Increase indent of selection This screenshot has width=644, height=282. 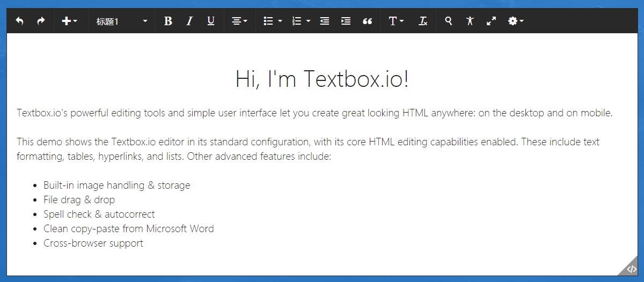coord(346,21)
